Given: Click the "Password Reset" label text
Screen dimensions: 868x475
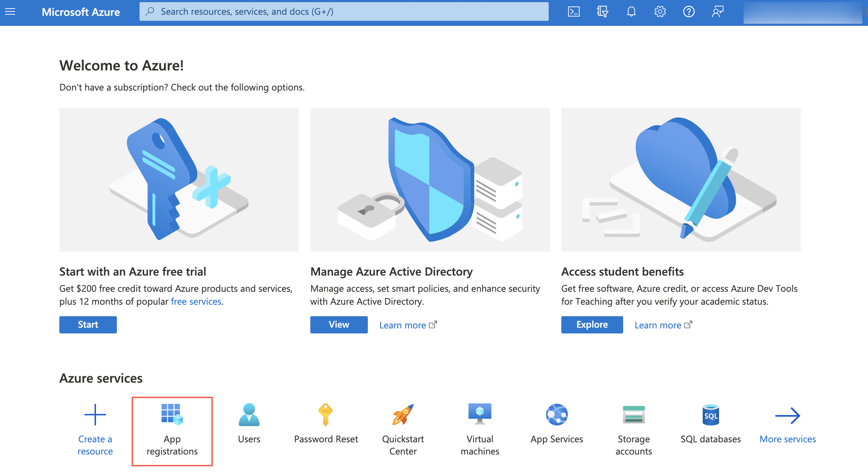Looking at the screenshot, I should [x=326, y=439].
